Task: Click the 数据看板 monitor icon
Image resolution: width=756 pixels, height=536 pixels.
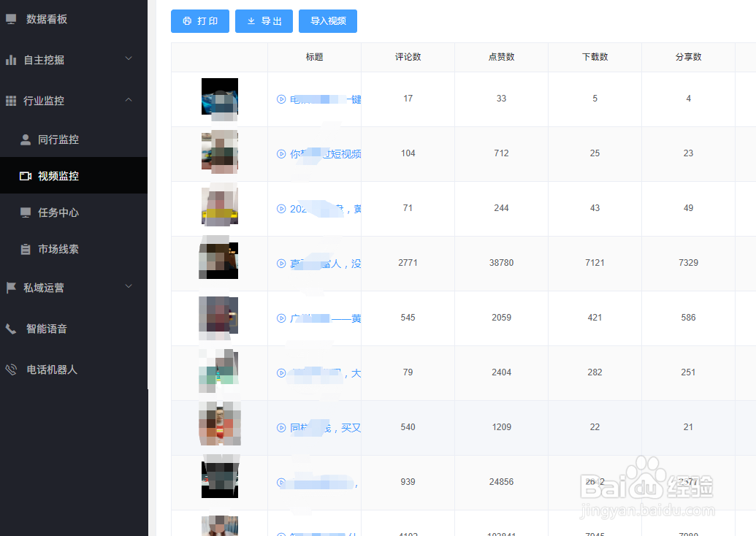Action: pos(11,19)
